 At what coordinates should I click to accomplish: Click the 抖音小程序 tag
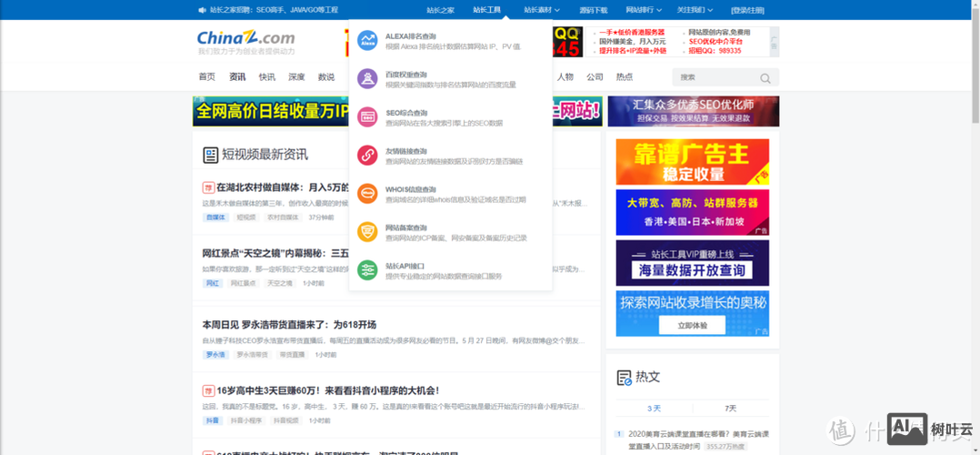point(246,420)
